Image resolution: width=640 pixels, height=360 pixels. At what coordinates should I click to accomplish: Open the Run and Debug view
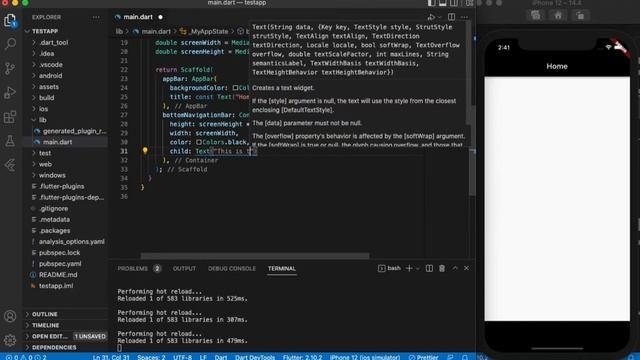10,93
